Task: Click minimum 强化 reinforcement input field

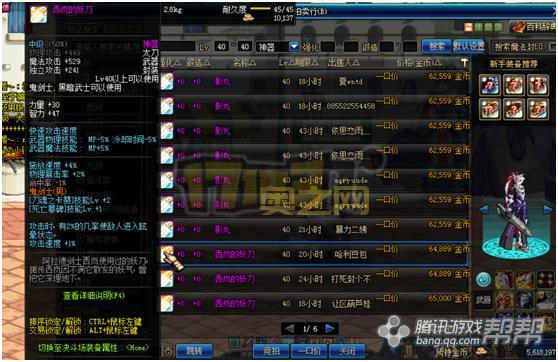Action: (x=328, y=47)
